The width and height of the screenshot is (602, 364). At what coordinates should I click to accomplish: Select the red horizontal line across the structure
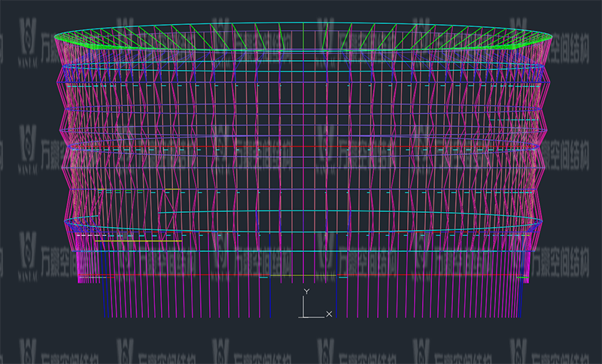[x=301, y=146]
